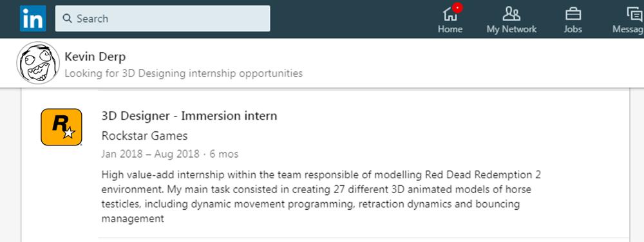The height and width of the screenshot is (242, 644).
Task: Select the Jobs menu label
Action: [x=573, y=29]
